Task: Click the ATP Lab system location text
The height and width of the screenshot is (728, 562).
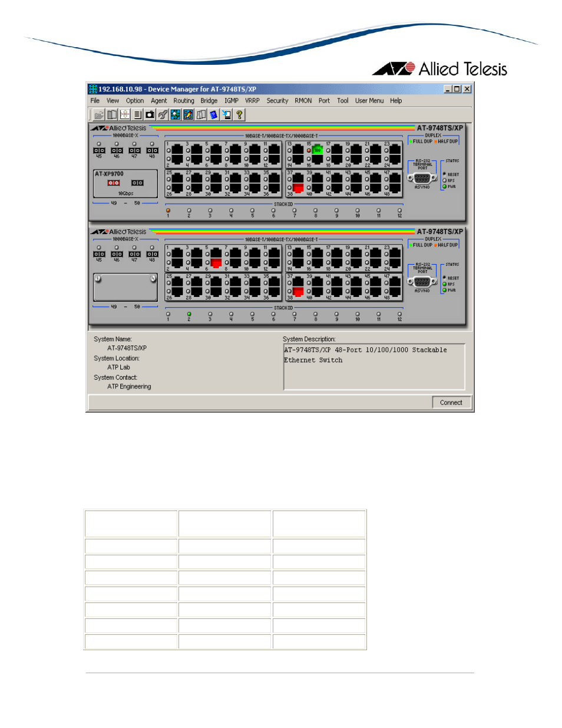Action: point(118,367)
